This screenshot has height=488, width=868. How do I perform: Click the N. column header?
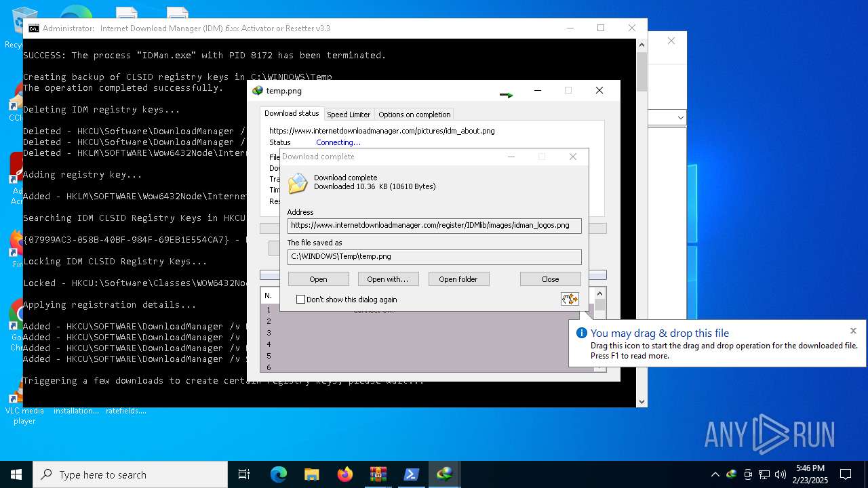click(269, 296)
